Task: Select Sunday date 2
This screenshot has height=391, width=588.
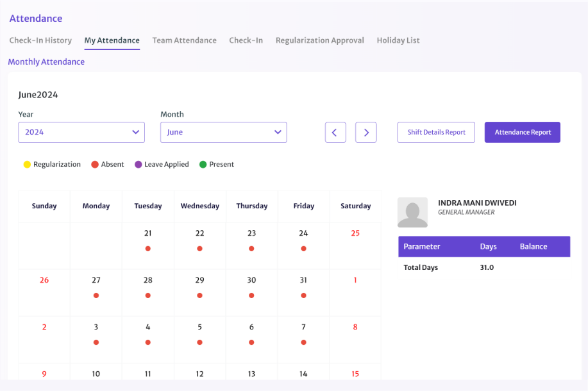Action: [44, 327]
